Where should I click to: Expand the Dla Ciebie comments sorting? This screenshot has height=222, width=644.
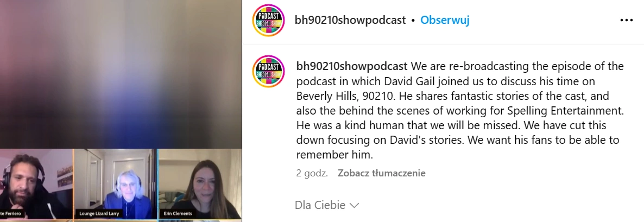[x=327, y=205]
